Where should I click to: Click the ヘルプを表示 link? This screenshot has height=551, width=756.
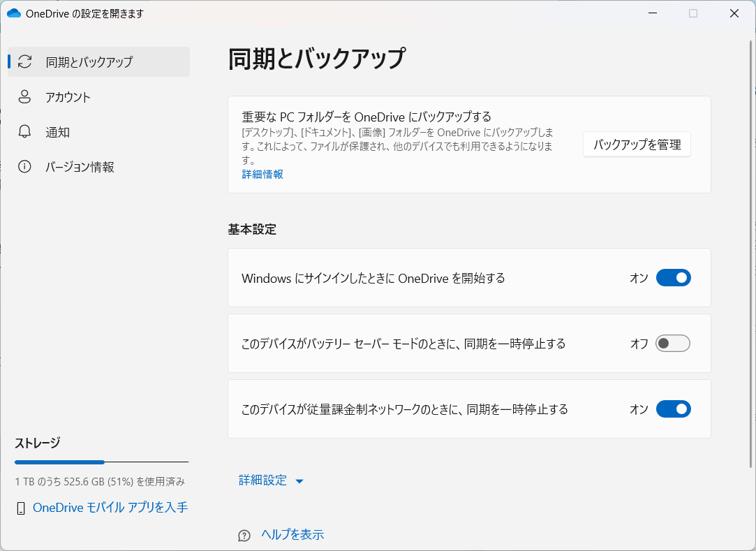pos(292,535)
